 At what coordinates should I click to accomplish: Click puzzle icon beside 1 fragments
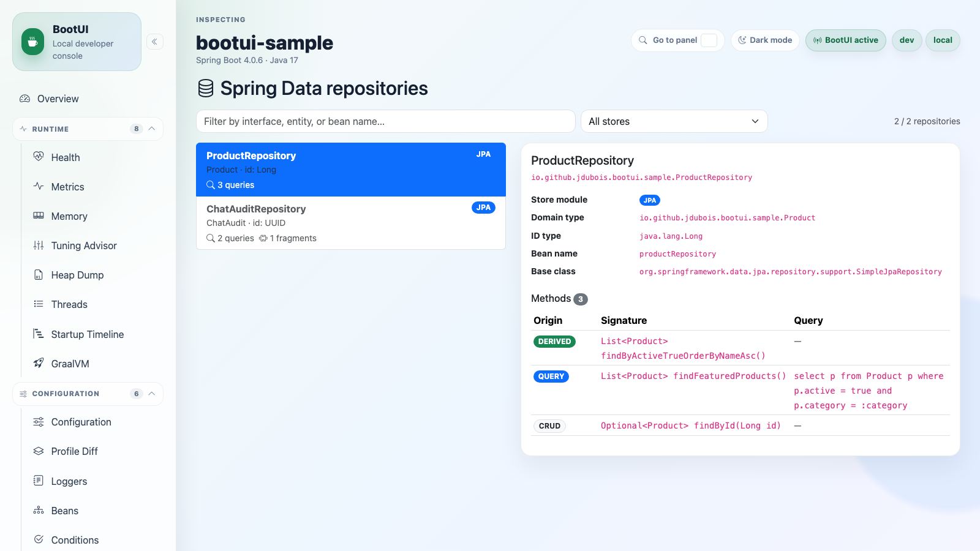(263, 238)
